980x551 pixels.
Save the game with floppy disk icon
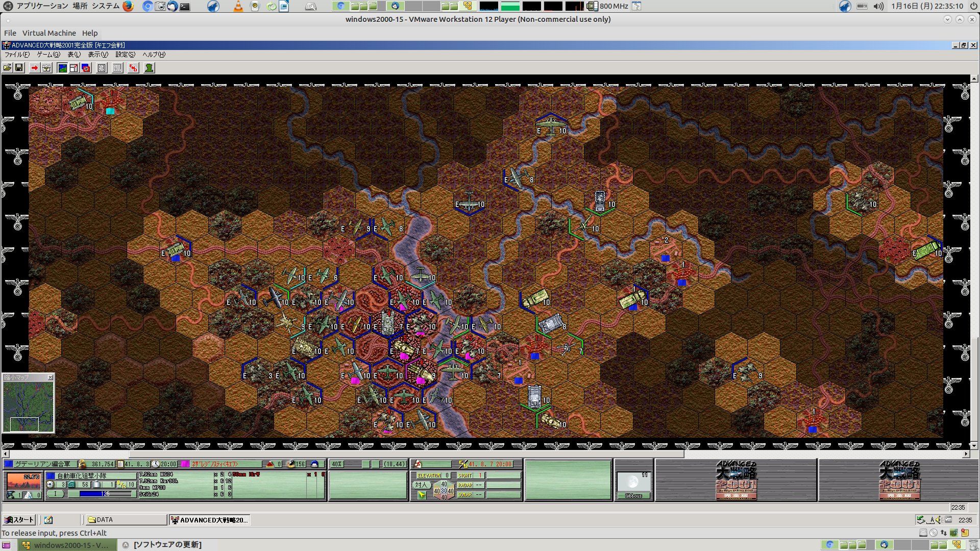pyautogui.click(x=19, y=68)
